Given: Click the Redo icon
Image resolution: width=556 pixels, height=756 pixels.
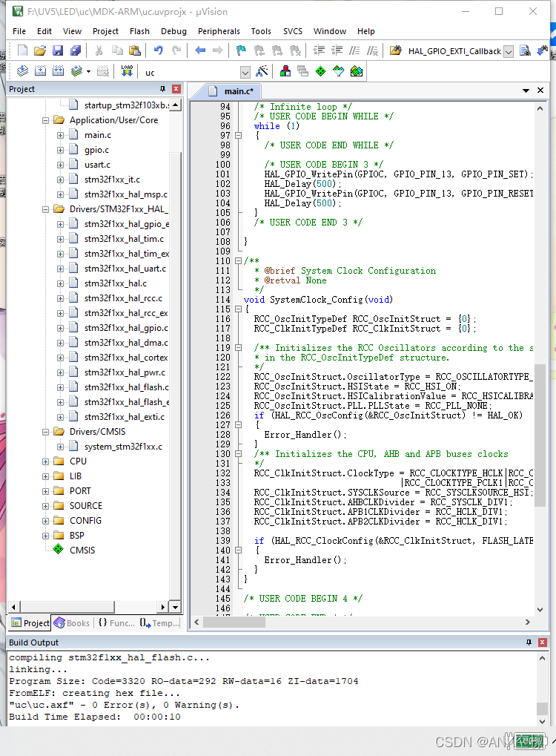Looking at the screenshot, I should point(176,50).
